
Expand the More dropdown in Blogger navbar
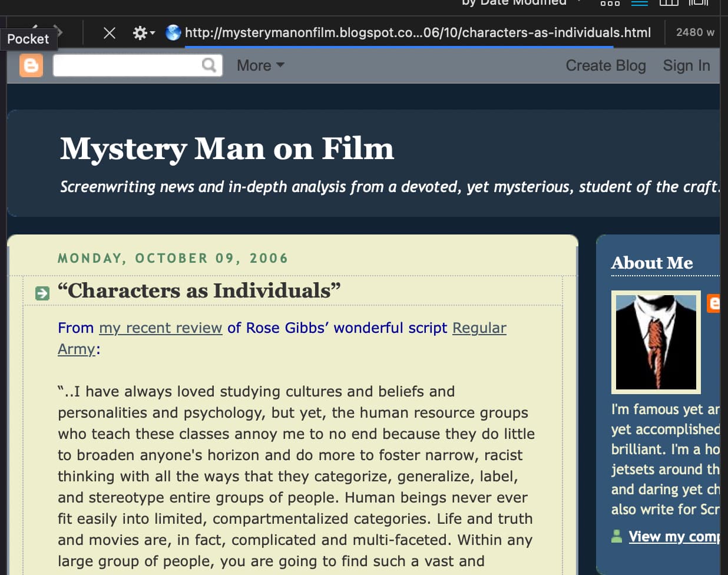260,65
